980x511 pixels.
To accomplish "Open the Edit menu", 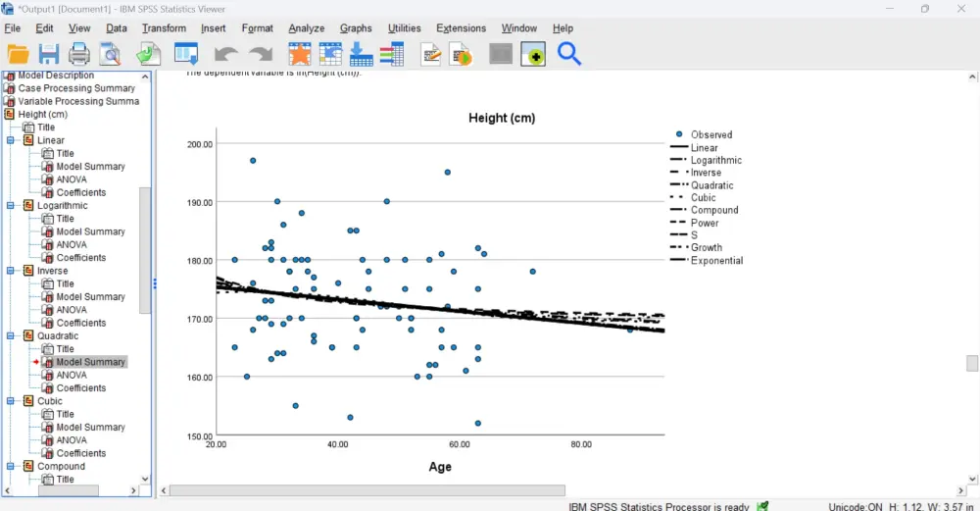I will 44,28.
